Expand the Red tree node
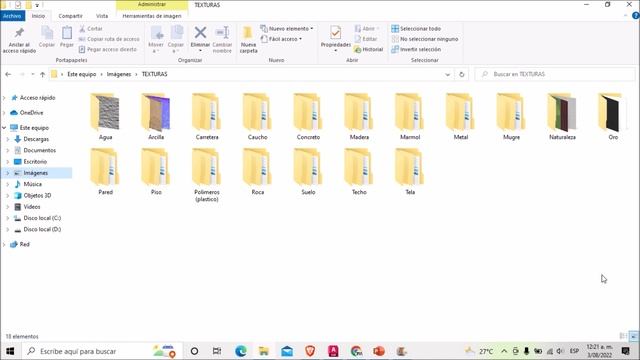 (4, 244)
